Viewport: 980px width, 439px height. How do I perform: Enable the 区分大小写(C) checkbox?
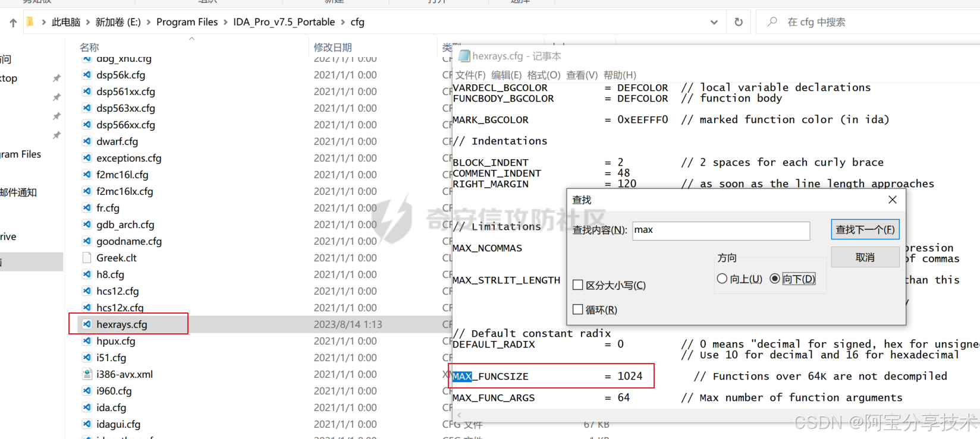577,285
